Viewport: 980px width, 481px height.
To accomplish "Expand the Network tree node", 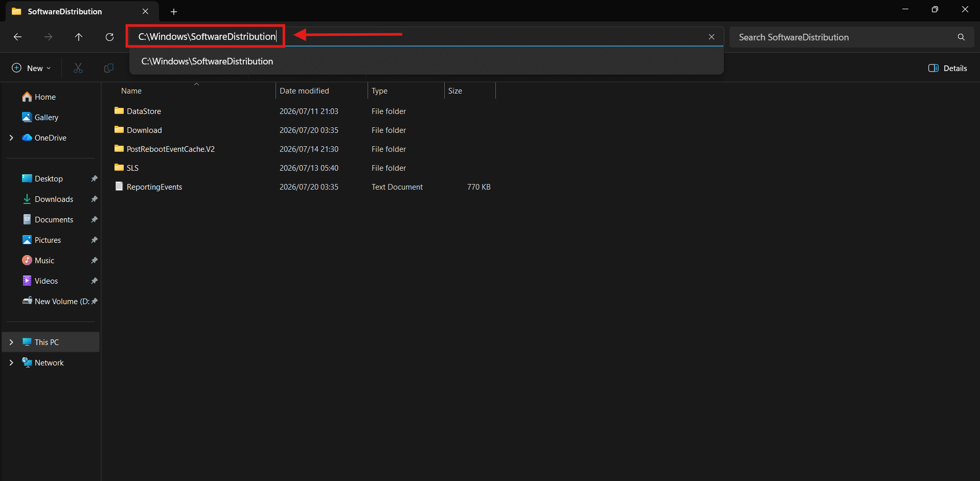I will click(11, 362).
